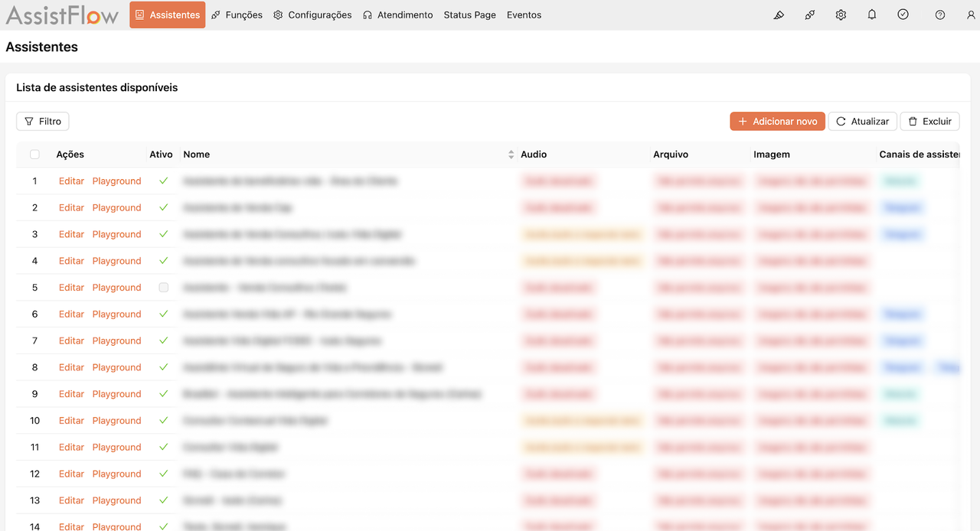
Task: Toggle the Ativo checkbox in row 5
Action: [163, 288]
